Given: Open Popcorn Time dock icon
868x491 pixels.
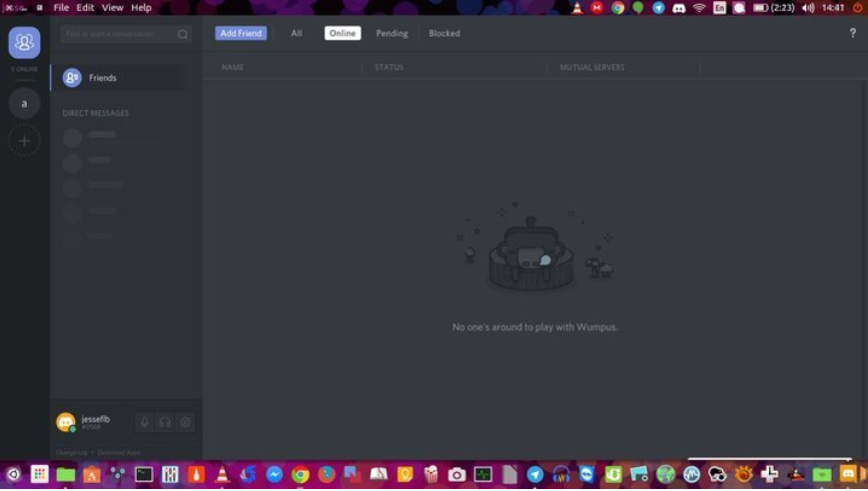Looking at the screenshot, I should point(431,474).
